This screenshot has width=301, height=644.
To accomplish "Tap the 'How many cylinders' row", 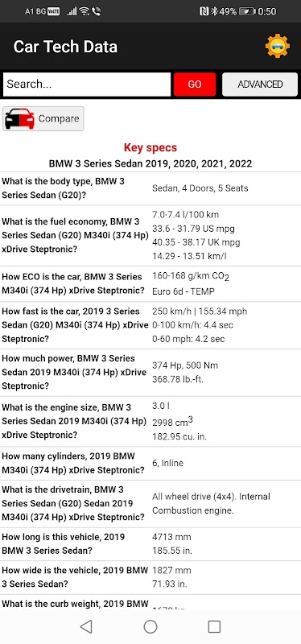I will click(150, 464).
